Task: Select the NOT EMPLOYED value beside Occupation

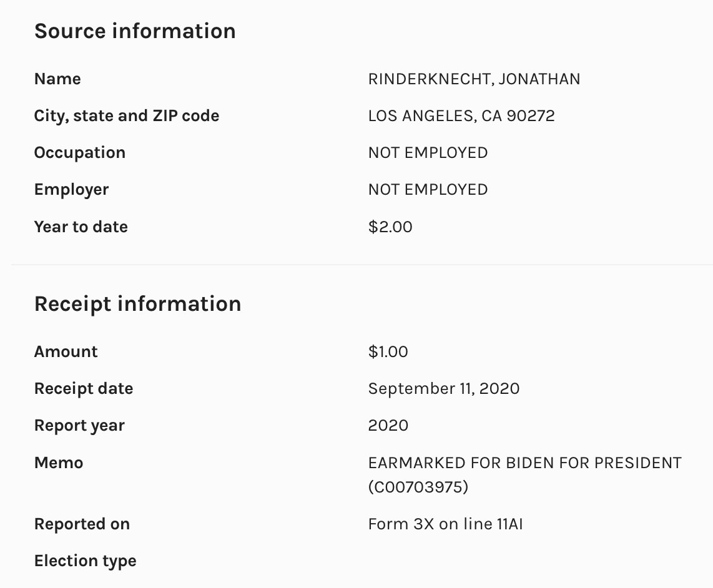Action: point(428,153)
